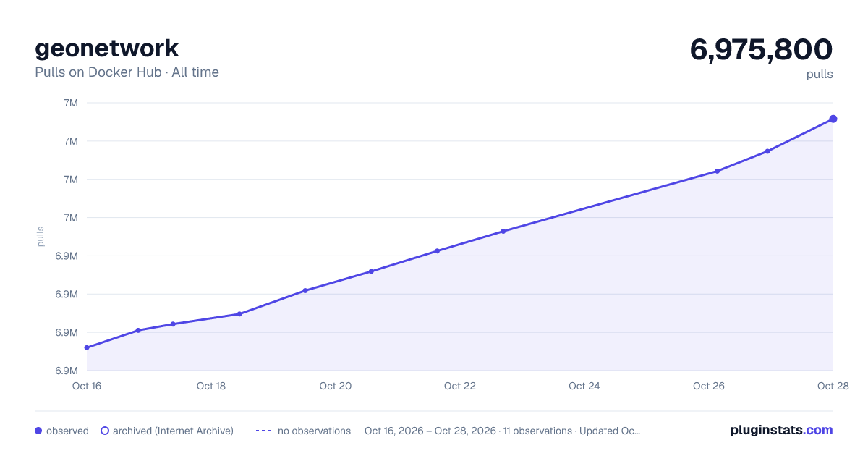Click the Oct 28 x-axis label
This screenshot has width=868, height=456.
pyautogui.click(x=832, y=386)
